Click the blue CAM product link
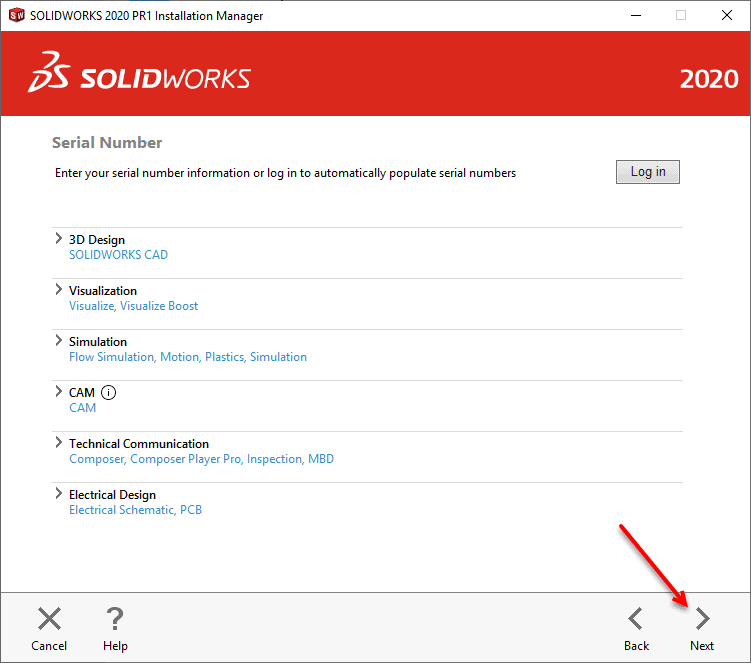This screenshot has height=663, width=751. pos(82,408)
